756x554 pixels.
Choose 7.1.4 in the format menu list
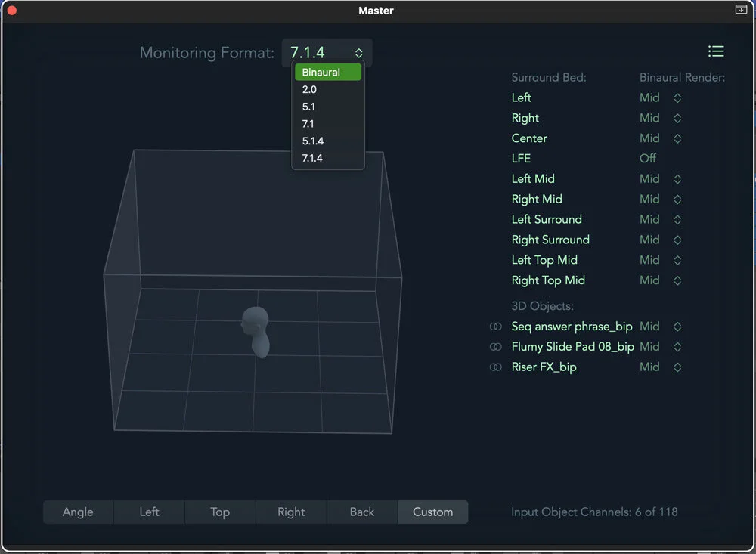(328, 158)
